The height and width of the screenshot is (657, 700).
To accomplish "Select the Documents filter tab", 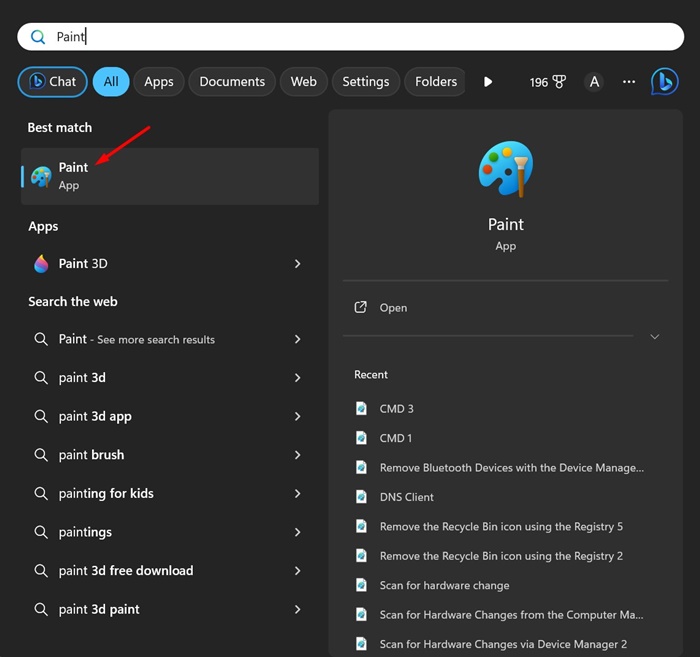I will 232,82.
